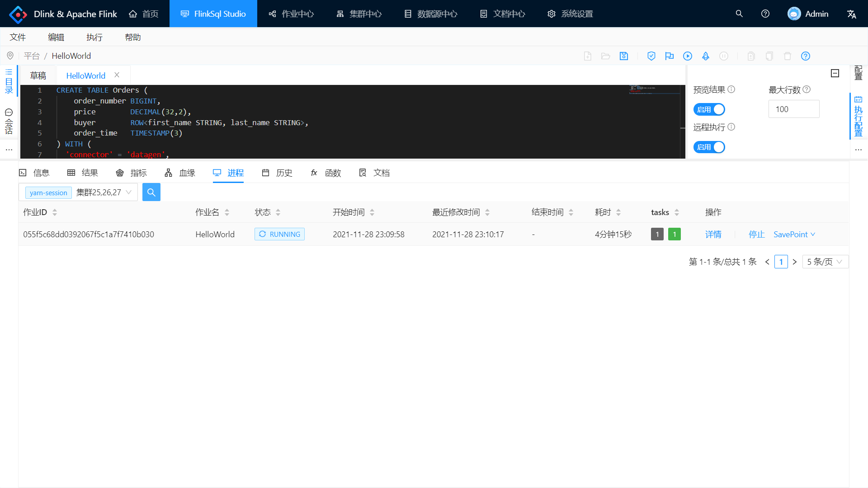Click 停止 to stop the running job
This screenshot has height=488, width=868.
coord(756,235)
